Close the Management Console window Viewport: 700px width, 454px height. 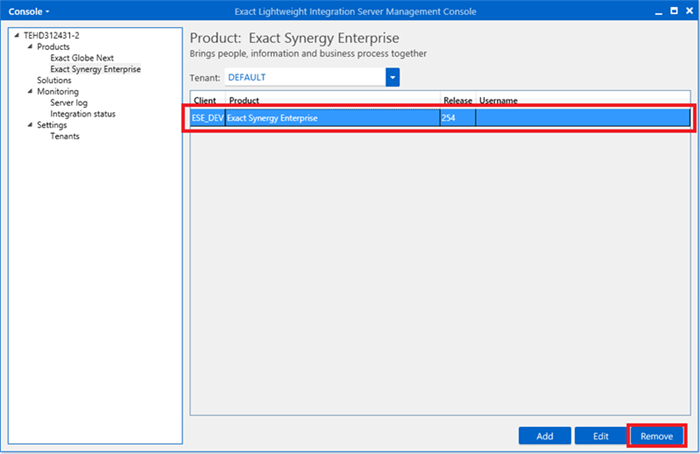[x=689, y=11]
